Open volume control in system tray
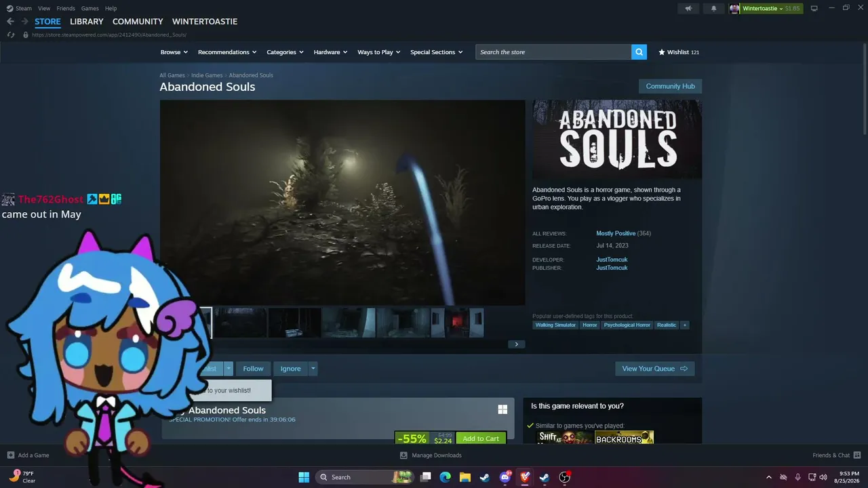 click(823, 477)
